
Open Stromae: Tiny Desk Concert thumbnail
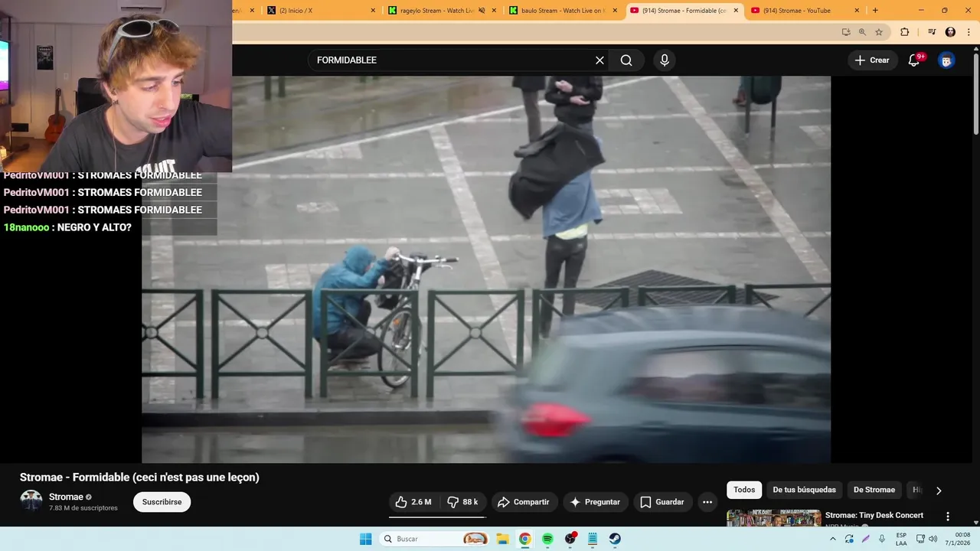point(773,518)
